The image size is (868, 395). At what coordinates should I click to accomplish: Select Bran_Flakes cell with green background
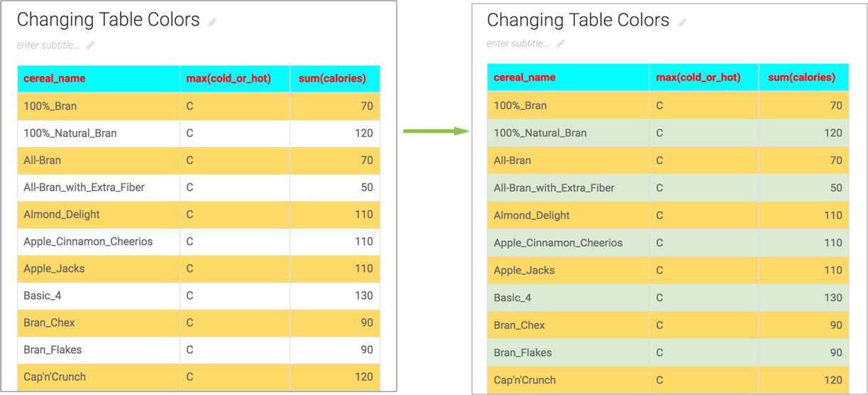pyautogui.click(x=522, y=352)
